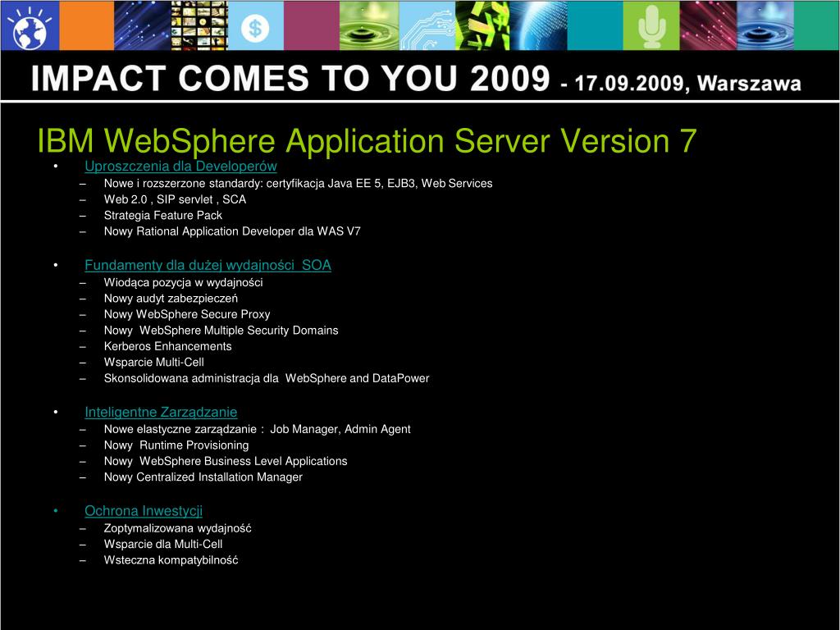This screenshot has height=630, width=840.
Task: Select the Wsparcie Multi-Cell line
Action: coord(153,362)
